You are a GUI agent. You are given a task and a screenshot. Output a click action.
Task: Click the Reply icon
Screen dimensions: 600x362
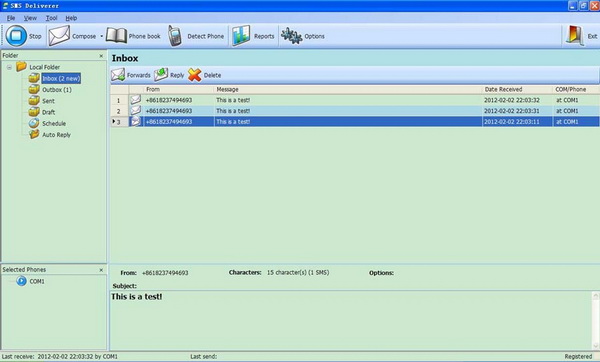tap(161, 75)
